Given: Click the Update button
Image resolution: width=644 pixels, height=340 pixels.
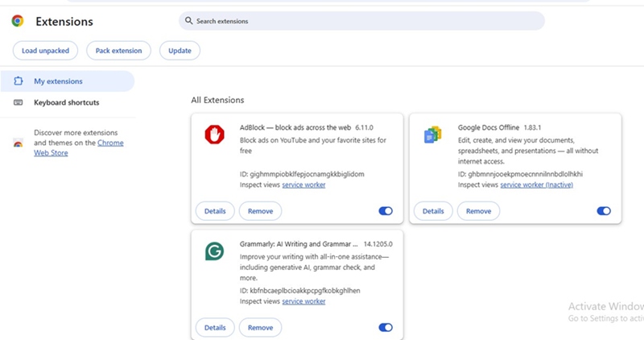Looking at the screenshot, I should pyautogui.click(x=180, y=51).
